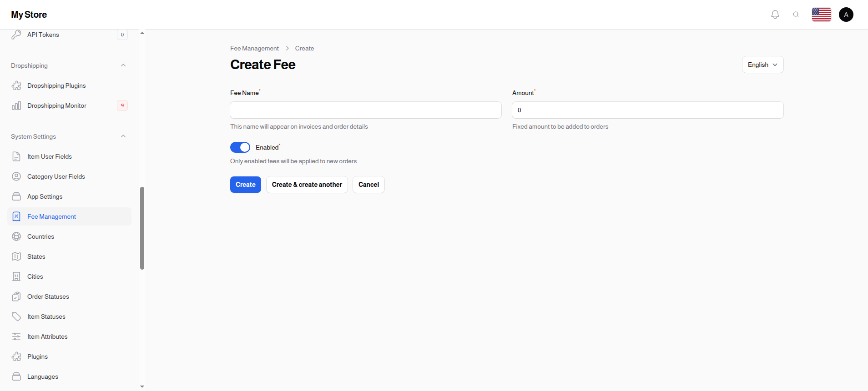Click the Create button
Viewport: 868px width, 391px height.
click(x=245, y=185)
